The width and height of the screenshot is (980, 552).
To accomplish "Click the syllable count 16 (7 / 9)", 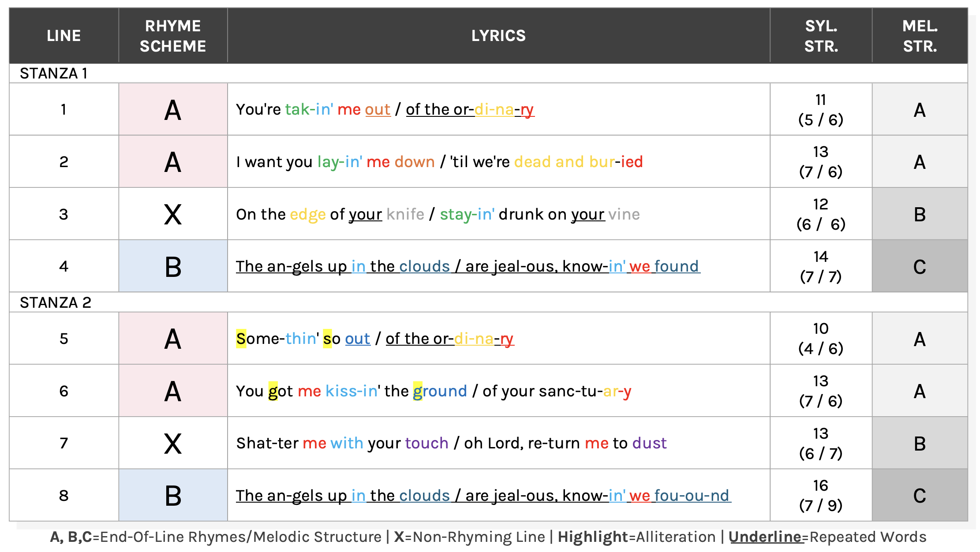I will point(821,496).
